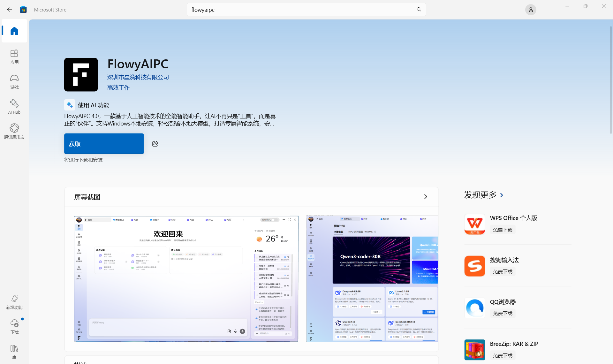Open the user account profile icon
Image resolution: width=613 pixels, height=364 pixels.
531,10
